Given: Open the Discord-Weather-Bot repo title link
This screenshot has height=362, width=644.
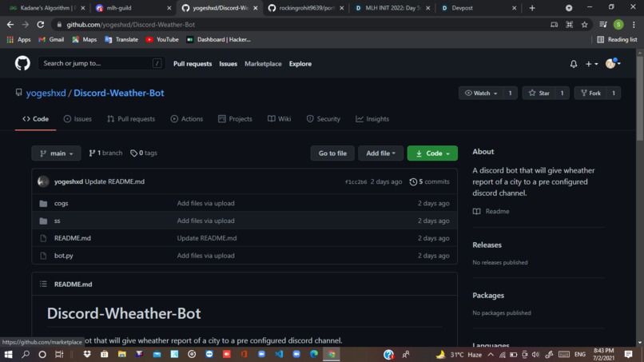Looking at the screenshot, I should point(119,93).
